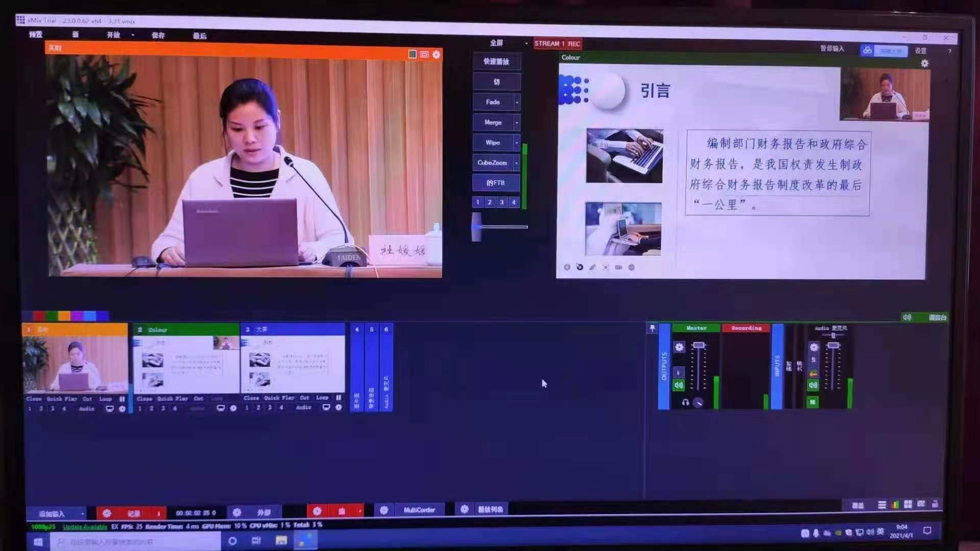Toggle overlay 2 in the transition panel
The width and height of the screenshot is (980, 551).
tap(489, 202)
